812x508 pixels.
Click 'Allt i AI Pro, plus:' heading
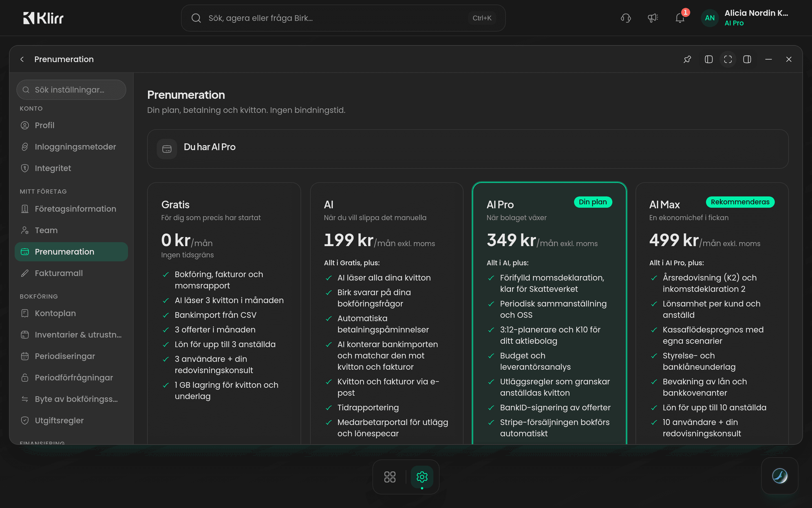tap(676, 263)
